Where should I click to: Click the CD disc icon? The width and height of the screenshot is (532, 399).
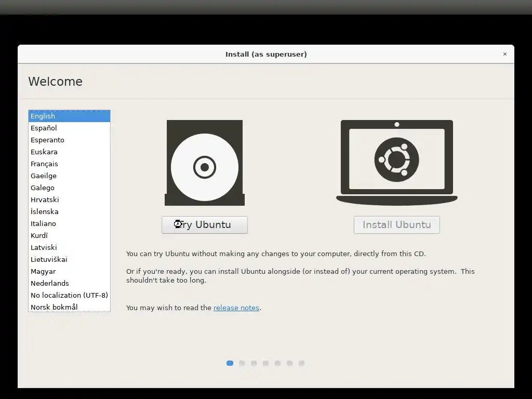205,163
